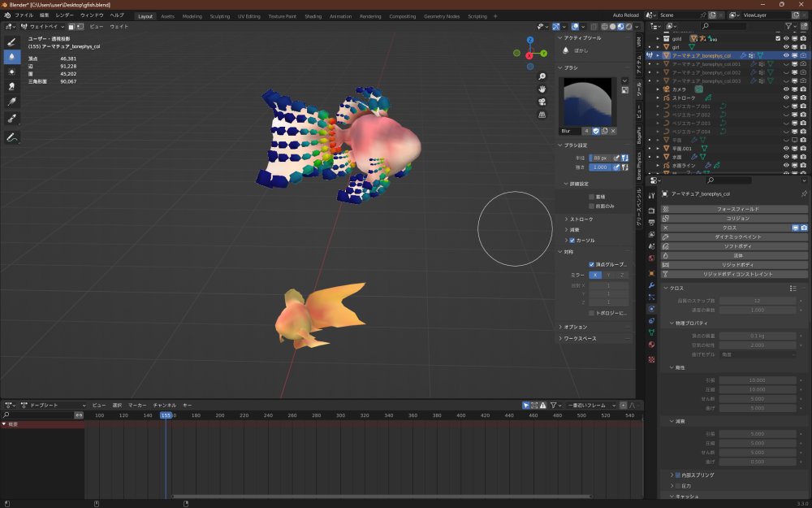
Task: Hide the カメラ object with eye icon
Action: (786, 89)
